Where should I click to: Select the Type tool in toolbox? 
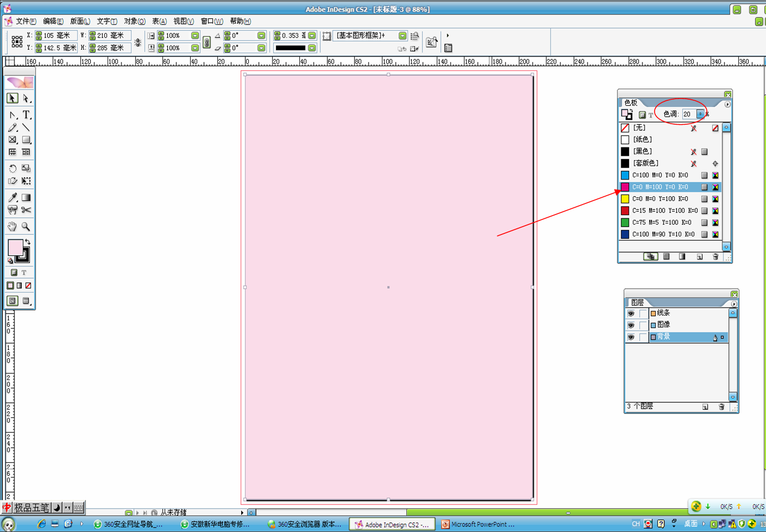pos(26,115)
